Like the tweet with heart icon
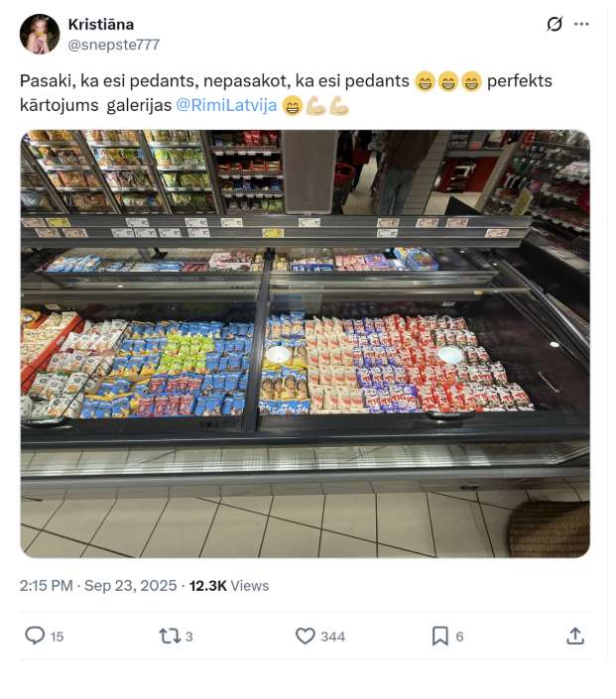 [306, 636]
